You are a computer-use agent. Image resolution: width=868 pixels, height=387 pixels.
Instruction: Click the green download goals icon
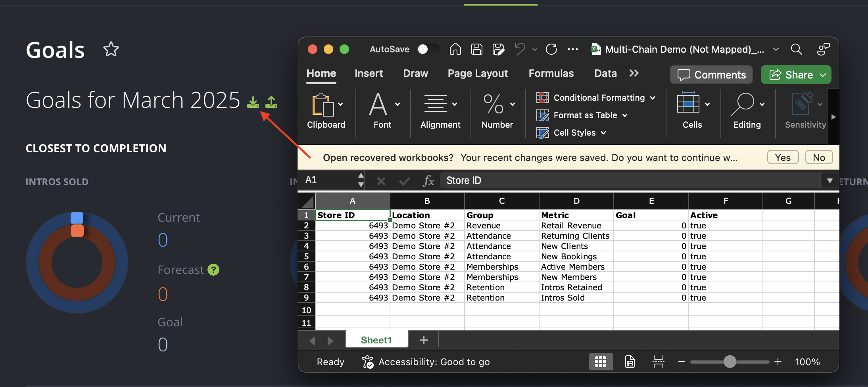pyautogui.click(x=253, y=102)
